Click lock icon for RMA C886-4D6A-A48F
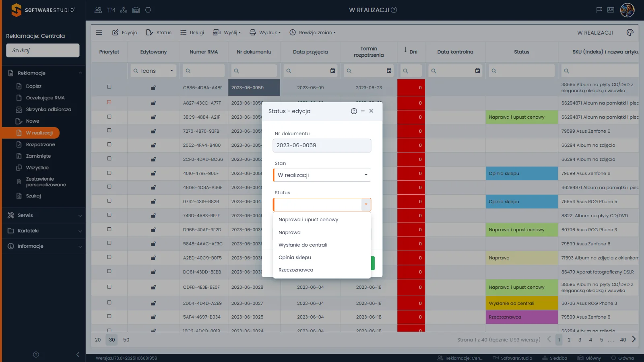Image resolution: width=644 pixels, height=362 pixels. coord(153,88)
